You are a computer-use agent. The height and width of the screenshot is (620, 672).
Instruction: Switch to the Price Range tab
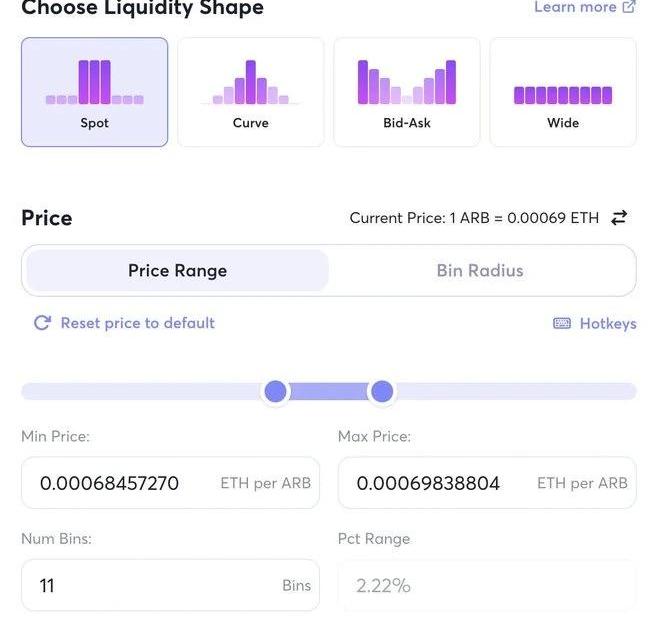[x=177, y=271]
